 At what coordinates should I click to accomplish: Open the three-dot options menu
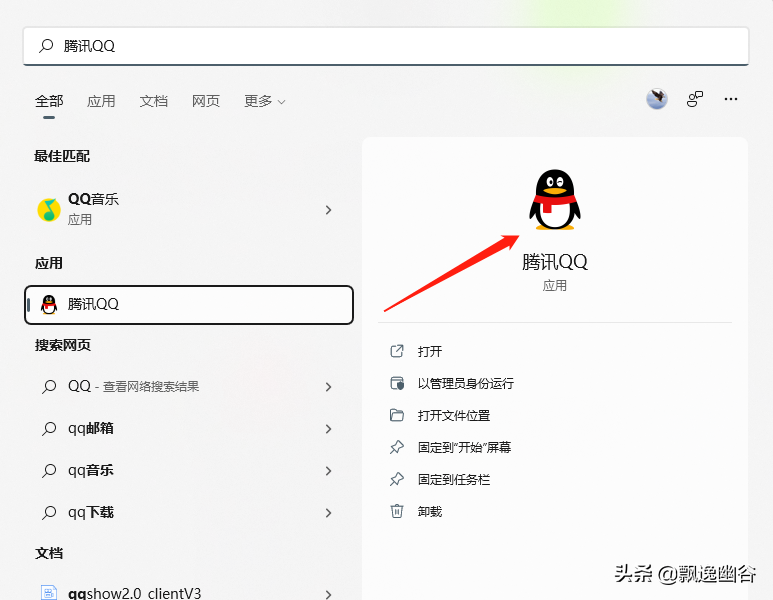coord(731,99)
